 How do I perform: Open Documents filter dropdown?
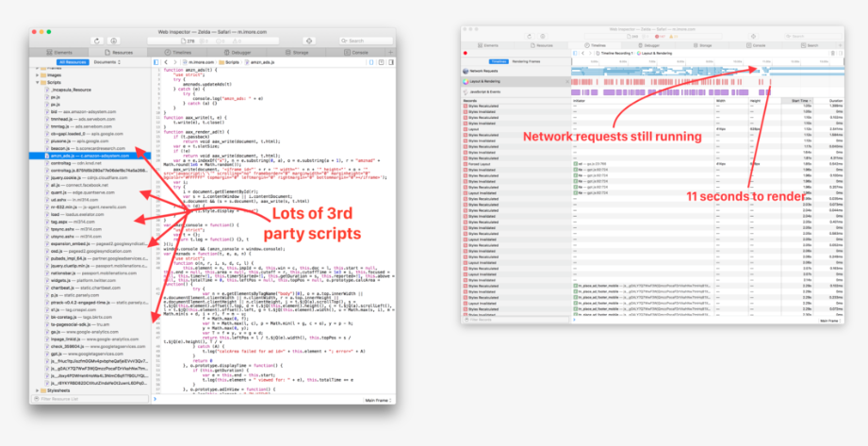[106, 62]
